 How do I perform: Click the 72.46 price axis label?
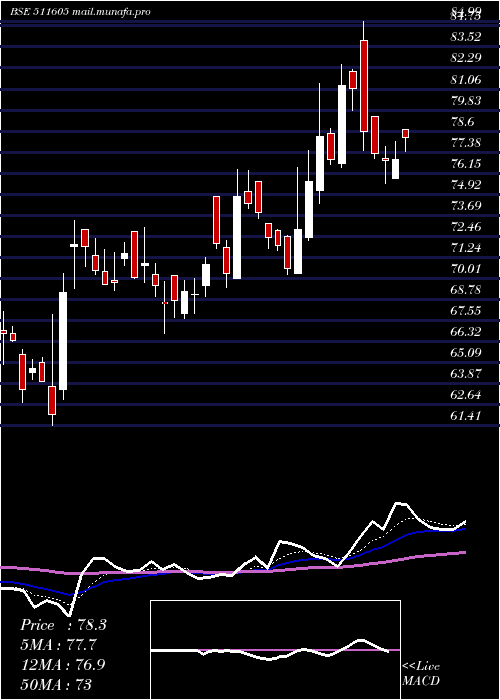[466, 226]
